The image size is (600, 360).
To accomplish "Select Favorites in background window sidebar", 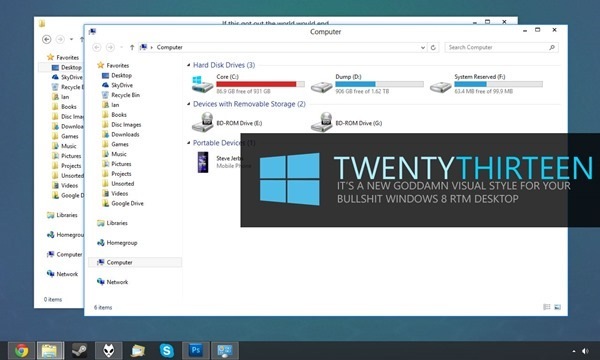I will point(63,57).
